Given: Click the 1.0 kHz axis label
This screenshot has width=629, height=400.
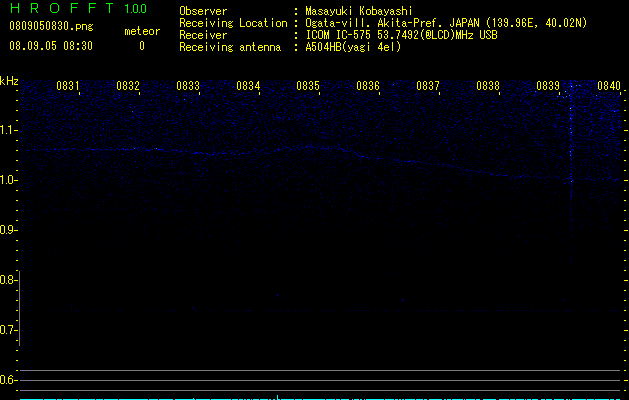Looking at the screenshot, I should coord(8,180).
